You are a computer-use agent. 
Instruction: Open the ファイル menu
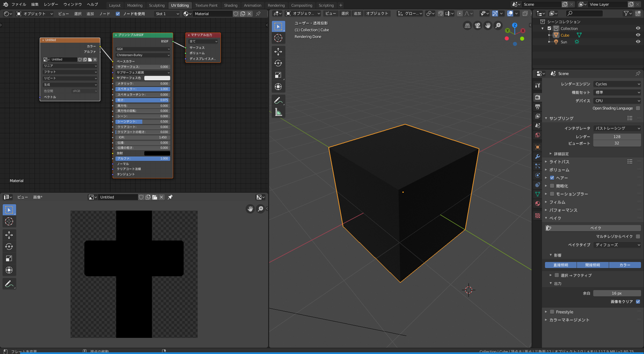coord(19,4)
